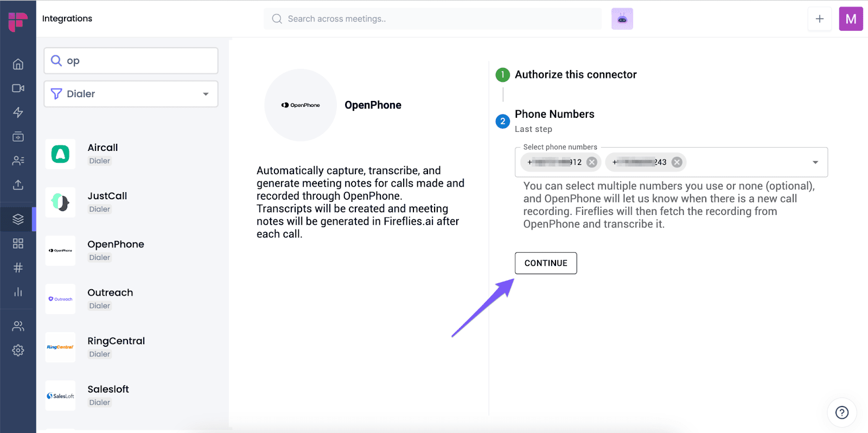Open the Analytics bar chart icon
The image size is (868, 433).
pos(18,292)
